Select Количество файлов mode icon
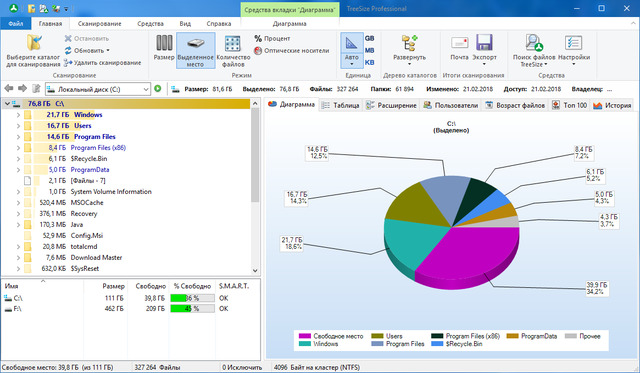The image size is (640, 373). [x=233, y=44]
